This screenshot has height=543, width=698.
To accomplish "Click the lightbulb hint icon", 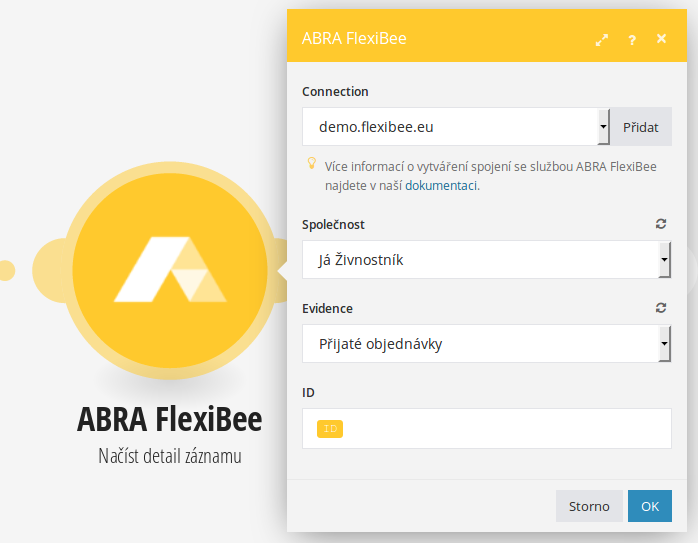I will (x=312, y=163).
